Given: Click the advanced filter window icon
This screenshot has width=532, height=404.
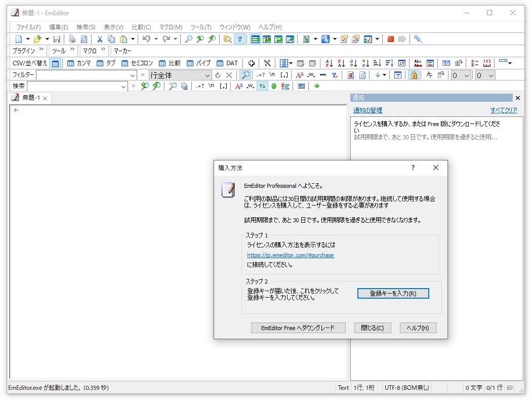Looking at the screenshot, I should [398, 75].
